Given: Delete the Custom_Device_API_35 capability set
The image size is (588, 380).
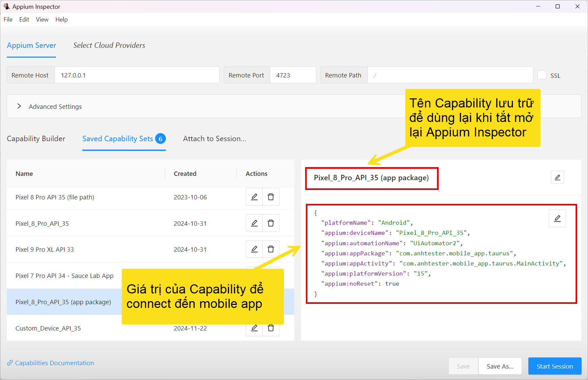Looking at the screenshot, I should [x=271, y=328].
